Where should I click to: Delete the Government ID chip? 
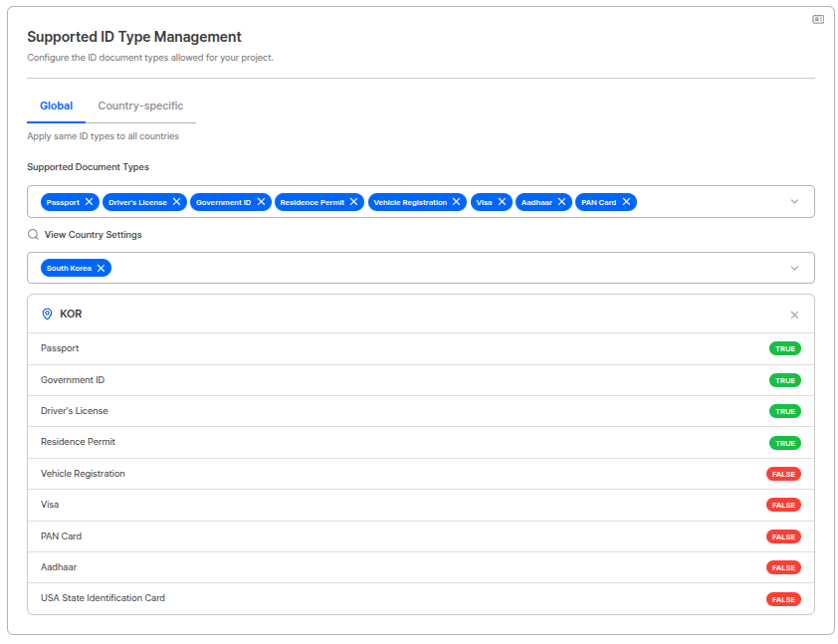[260, 202]
